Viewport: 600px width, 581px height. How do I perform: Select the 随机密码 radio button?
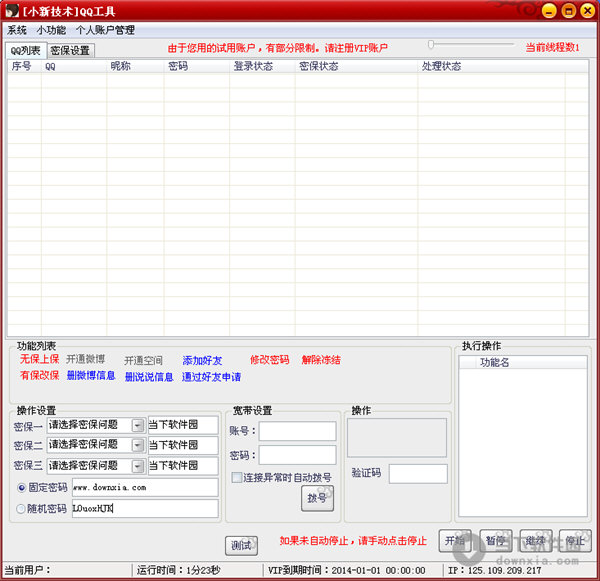(x=21, y=509)
